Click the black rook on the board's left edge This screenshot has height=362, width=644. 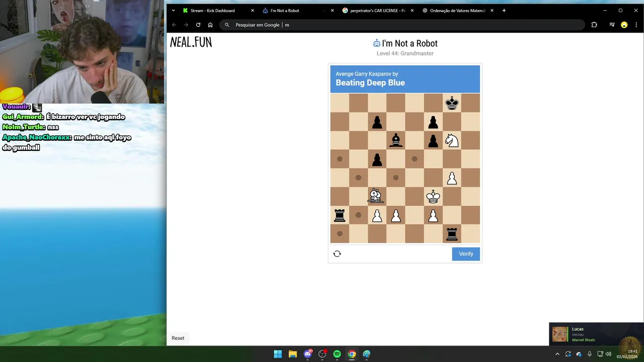340,215
